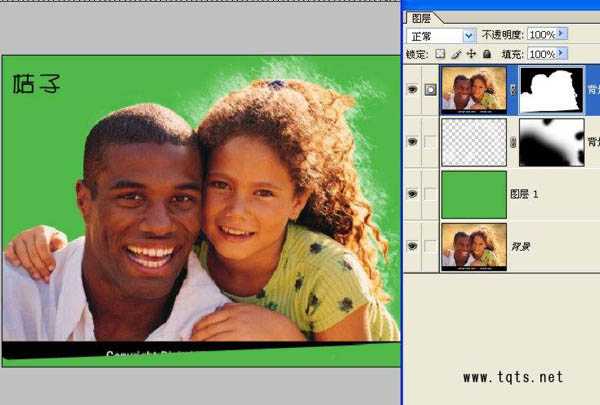Toggle lock transparent pixels icon
Screen dimensions: 600x405
(x=440, y=54)
